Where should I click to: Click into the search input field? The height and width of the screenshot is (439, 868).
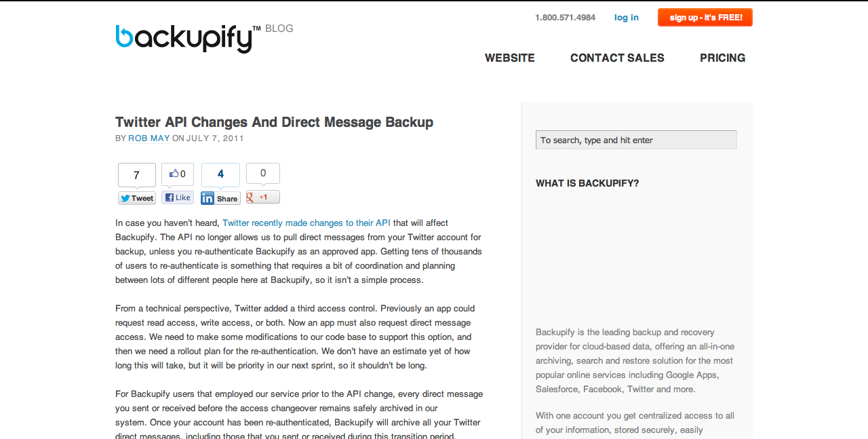pos(636,140)
